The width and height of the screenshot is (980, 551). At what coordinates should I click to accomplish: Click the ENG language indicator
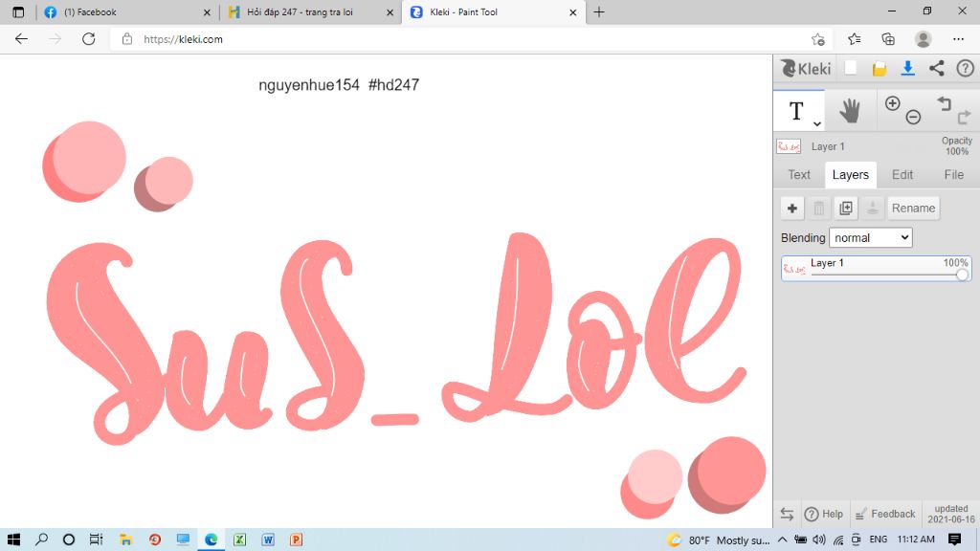coord(879,540)
